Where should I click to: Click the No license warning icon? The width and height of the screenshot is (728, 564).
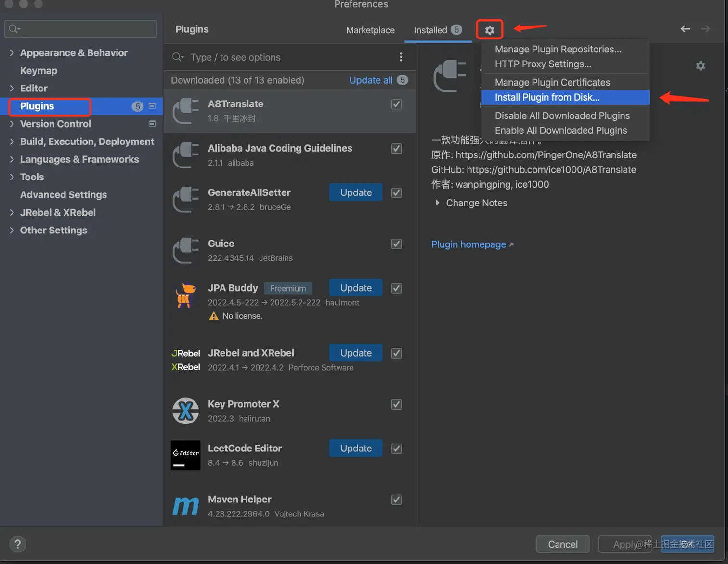point(214,316)
